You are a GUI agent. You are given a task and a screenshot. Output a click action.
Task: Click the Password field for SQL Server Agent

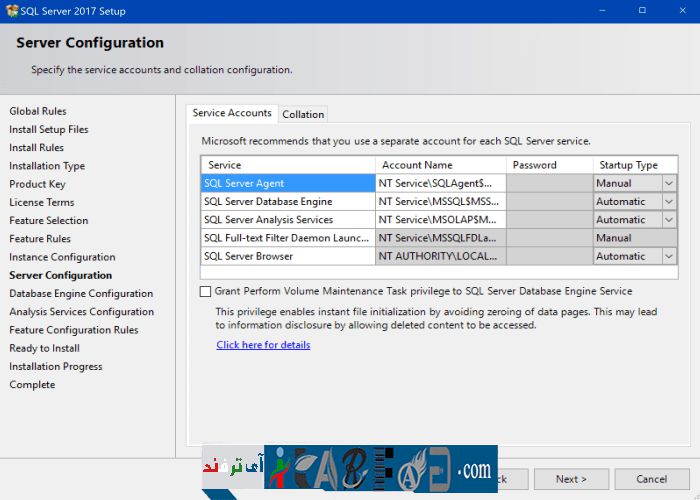coord(549,183)
